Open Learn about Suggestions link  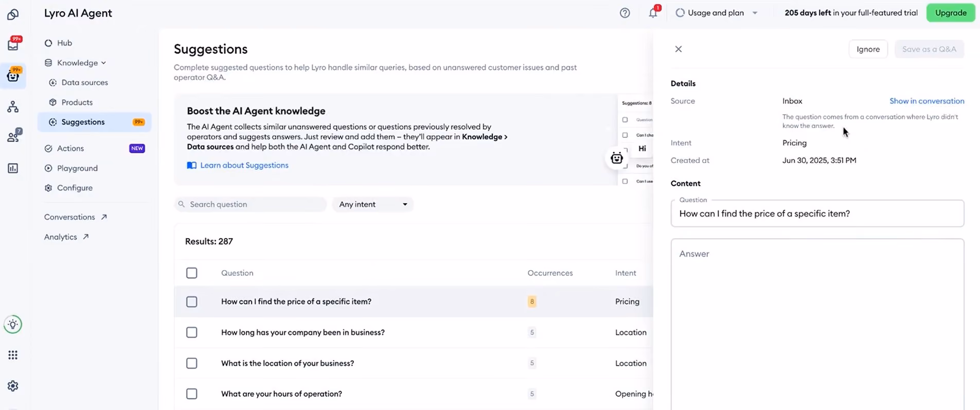click(x=244, y=165)
